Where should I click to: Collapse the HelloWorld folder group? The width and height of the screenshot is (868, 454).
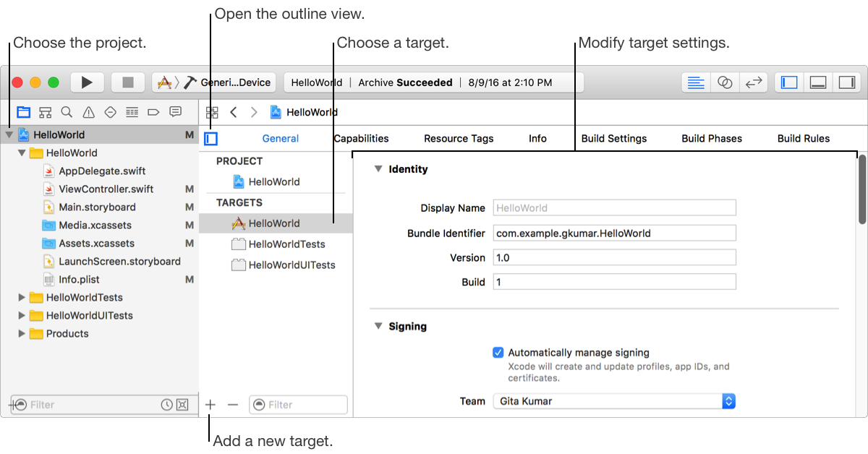coord(22,153)
